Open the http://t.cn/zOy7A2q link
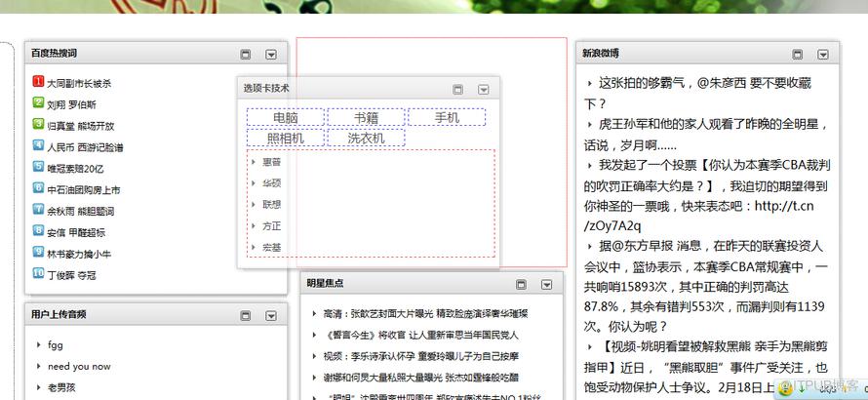The image size is (868, 400). [x=699, y=216]
